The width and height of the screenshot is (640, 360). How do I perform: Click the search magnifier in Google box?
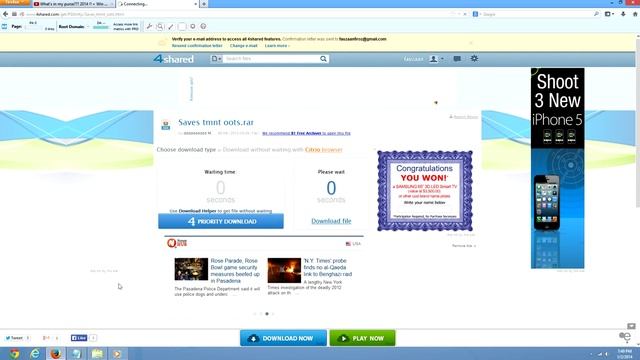pos(596,14)
